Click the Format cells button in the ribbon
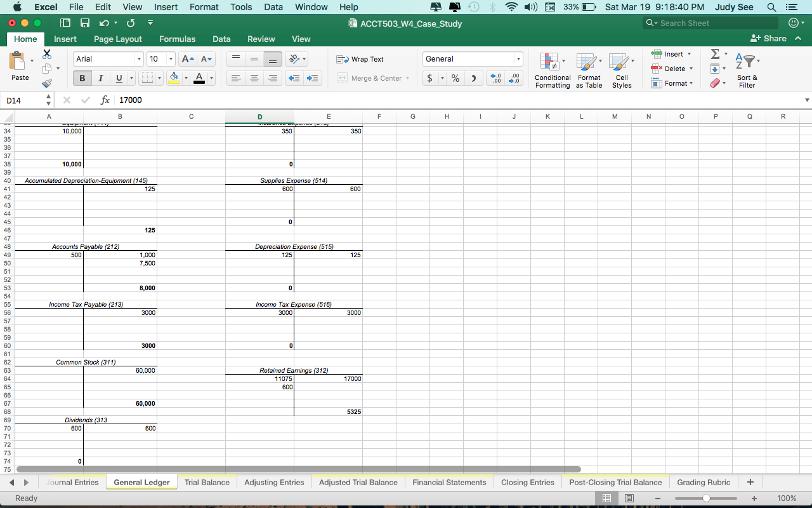Screen dimensions: 812x508 point(672,83)
